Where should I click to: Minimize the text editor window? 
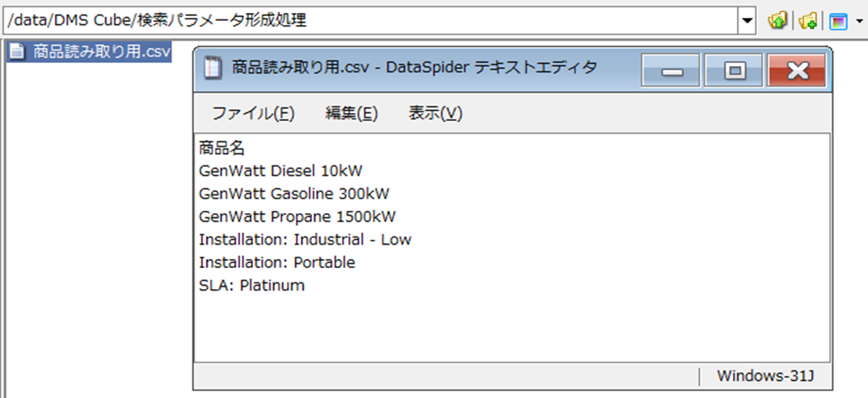tap(671, 71)
